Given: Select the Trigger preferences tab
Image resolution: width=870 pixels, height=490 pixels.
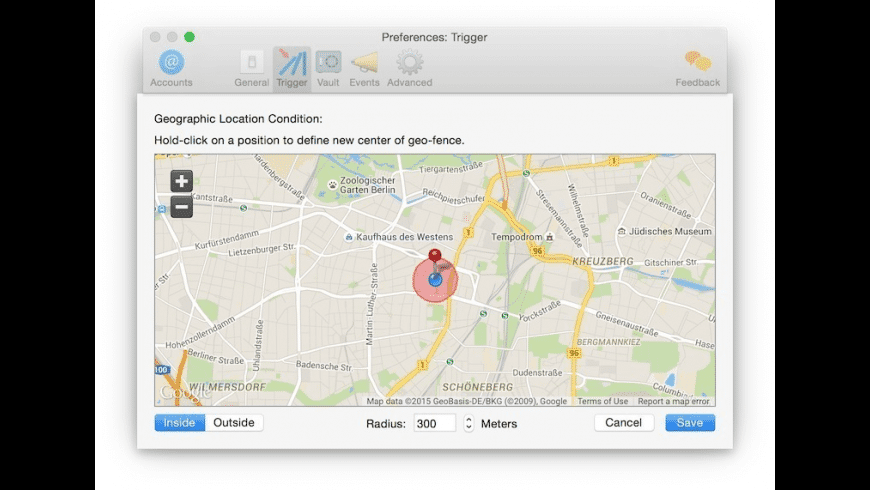Looking at the screenshot, I should point(292,68).
